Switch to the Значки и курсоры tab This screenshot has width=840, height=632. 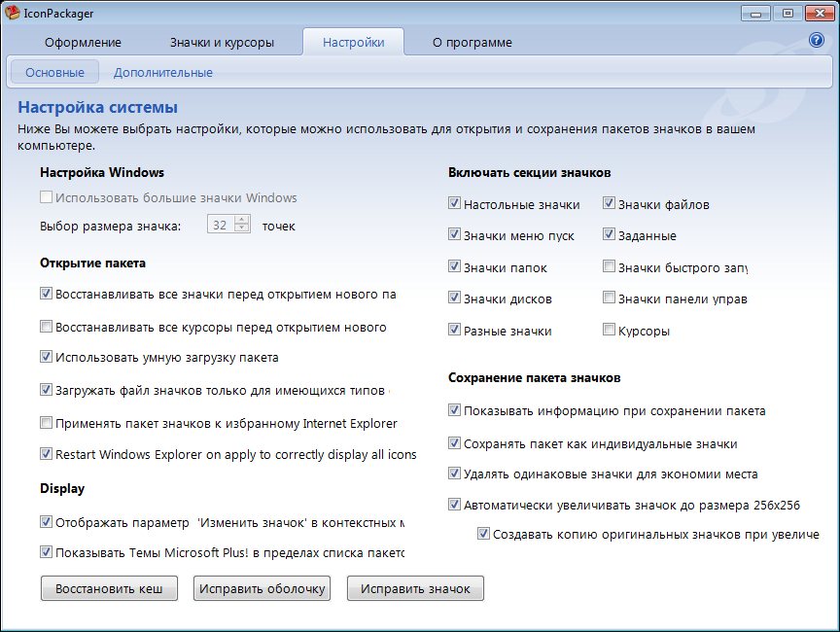coord(222,43)
